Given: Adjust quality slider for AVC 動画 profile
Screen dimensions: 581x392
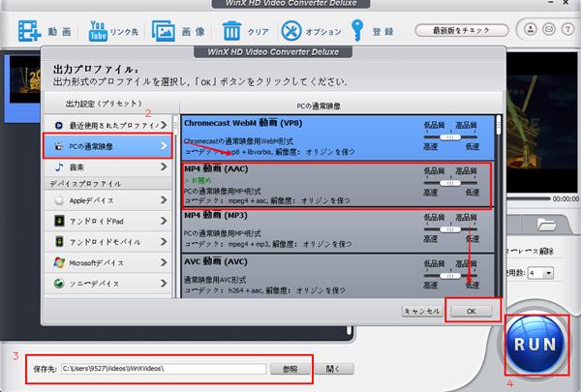Looking at the screenshot, I should pos(450,276).
